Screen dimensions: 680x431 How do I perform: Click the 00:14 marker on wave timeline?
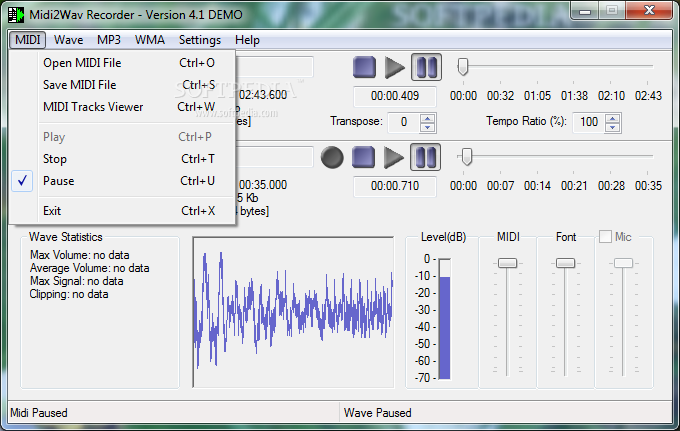(x=537, y=186)
